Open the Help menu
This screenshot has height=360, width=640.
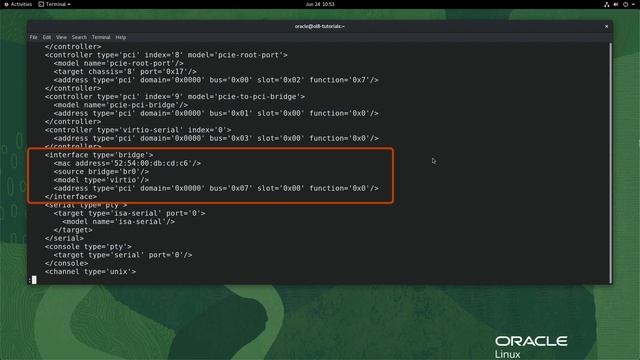120,37
